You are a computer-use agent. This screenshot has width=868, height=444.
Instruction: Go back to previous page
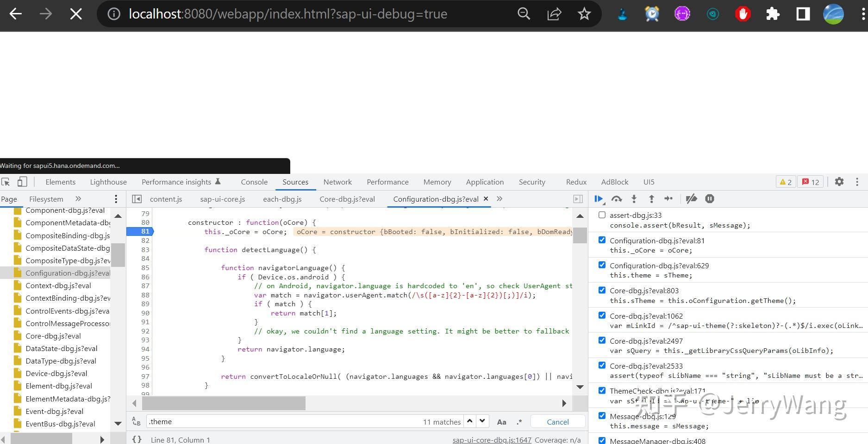click(16, 14)
